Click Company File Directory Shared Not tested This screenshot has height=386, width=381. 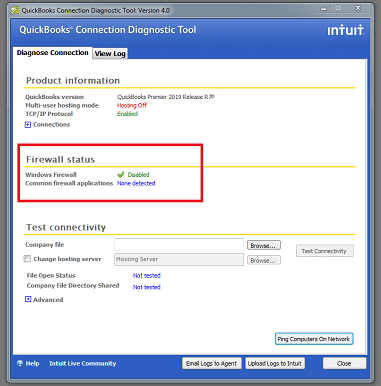(x=147, y=287)
